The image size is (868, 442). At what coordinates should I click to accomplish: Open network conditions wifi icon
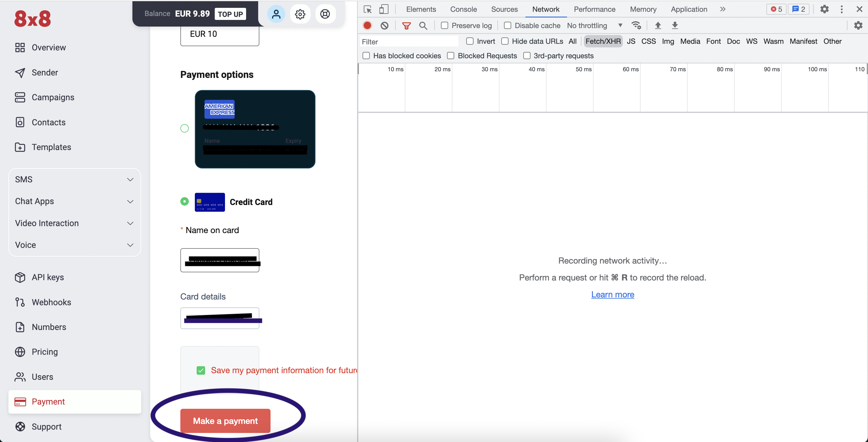tap(636, 25)
